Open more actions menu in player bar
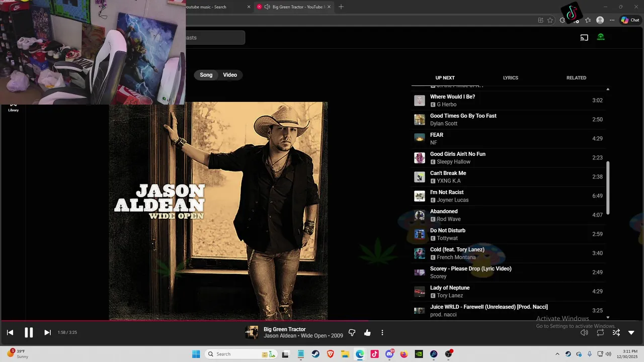 pyautogui.click(x=382, y=332)
